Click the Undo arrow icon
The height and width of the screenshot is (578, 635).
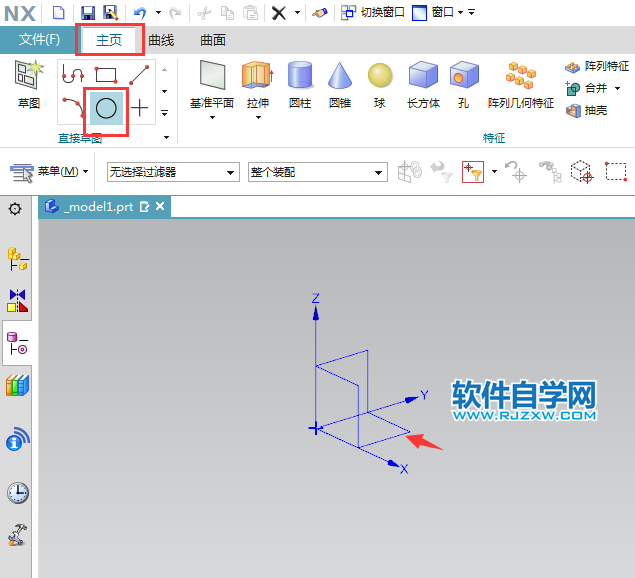140,13
